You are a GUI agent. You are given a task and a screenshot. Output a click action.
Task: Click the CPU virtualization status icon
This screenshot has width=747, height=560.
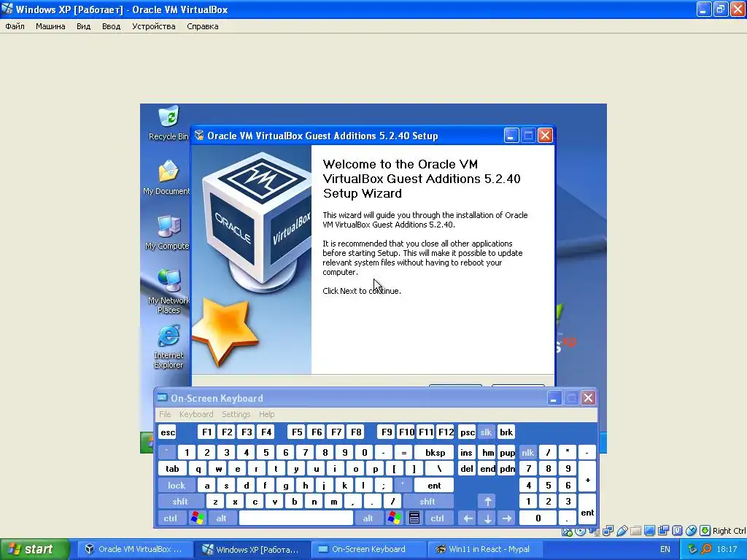click(x=678, y=531)
